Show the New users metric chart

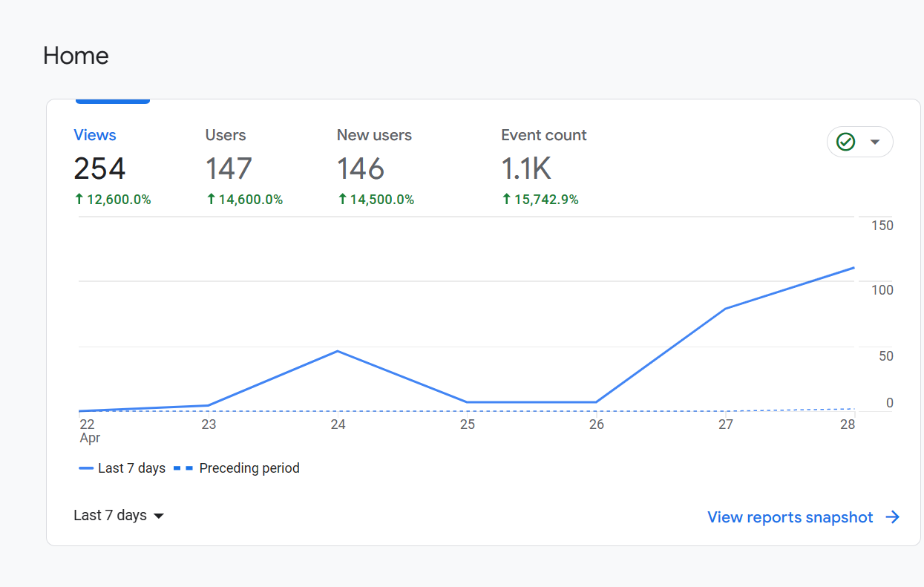point(374,135)
